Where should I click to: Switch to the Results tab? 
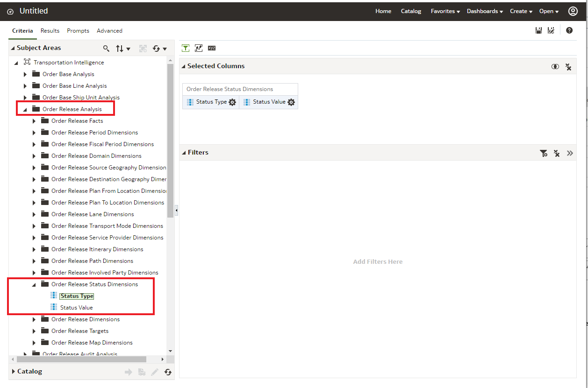(x=50, y=31)
